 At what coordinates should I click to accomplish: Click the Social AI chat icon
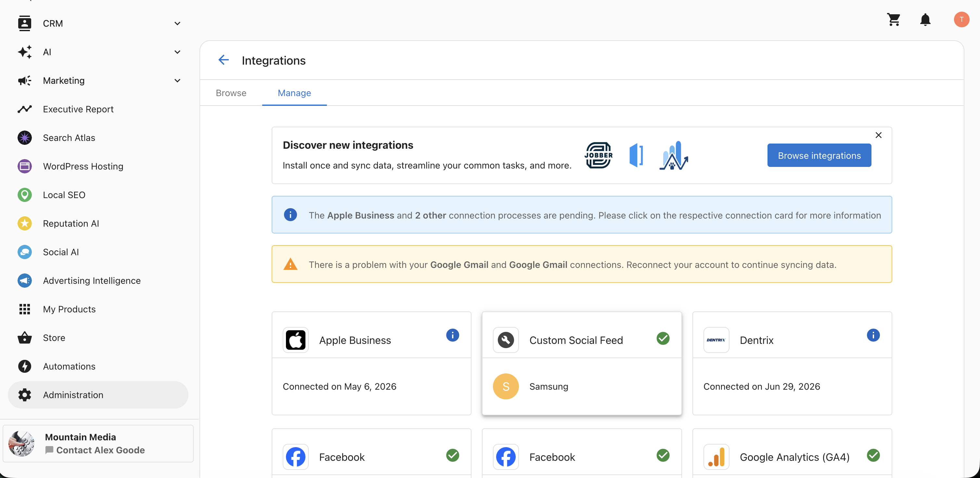tap(25, 252)
